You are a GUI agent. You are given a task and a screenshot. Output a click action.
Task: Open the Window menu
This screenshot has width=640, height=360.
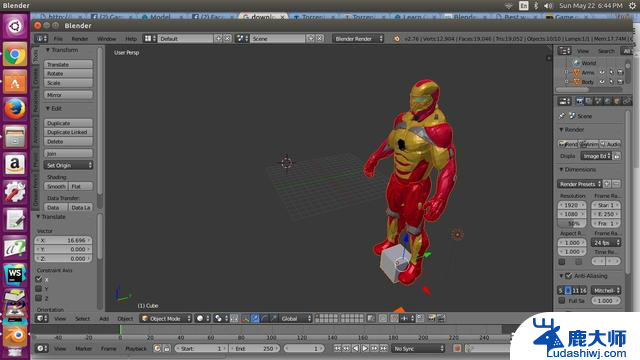pos(107,39)
